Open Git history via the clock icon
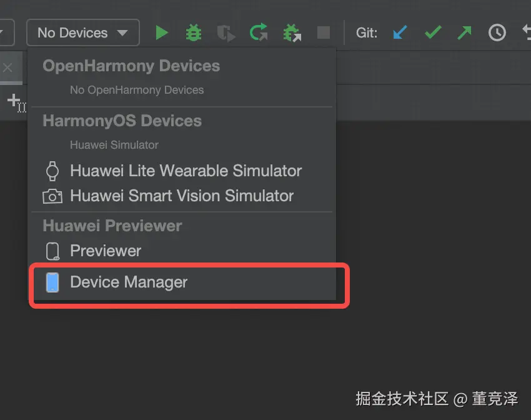The image size is (531, 420). point(497,33)
